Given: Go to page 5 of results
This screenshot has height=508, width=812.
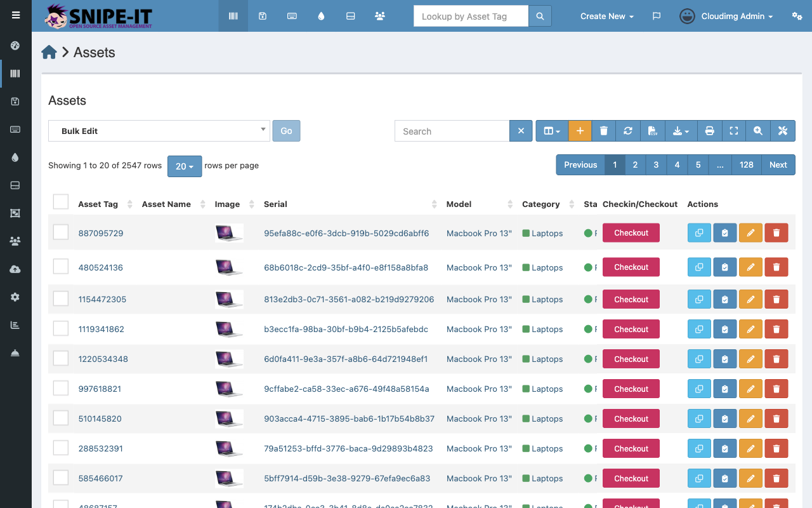Looking at the screenshot, I should pyautogui.click(x=698, y=164).
